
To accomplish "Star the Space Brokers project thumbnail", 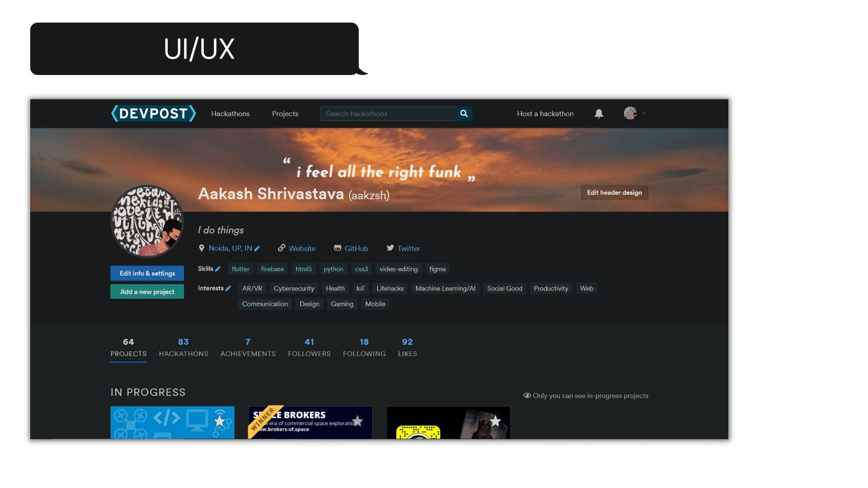I will point(358,421).
